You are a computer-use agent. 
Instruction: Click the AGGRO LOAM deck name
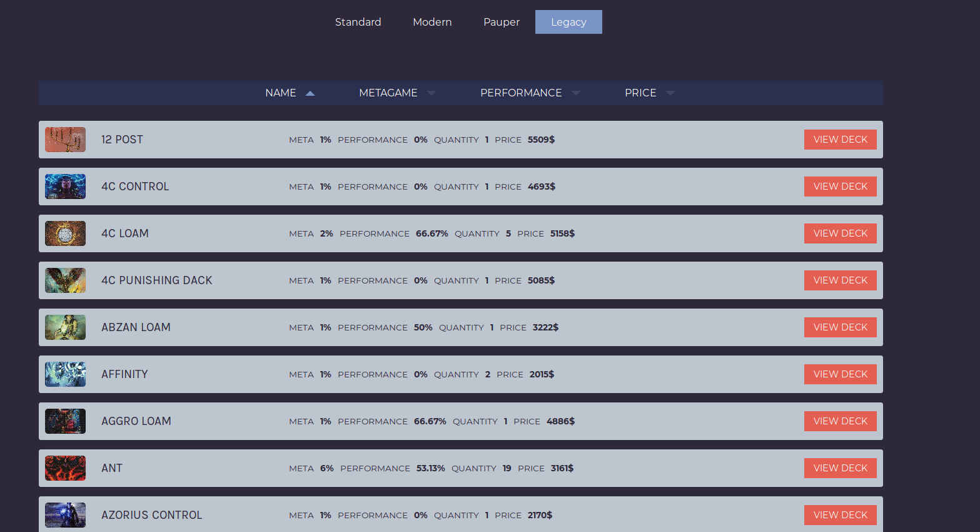[136, 421]
